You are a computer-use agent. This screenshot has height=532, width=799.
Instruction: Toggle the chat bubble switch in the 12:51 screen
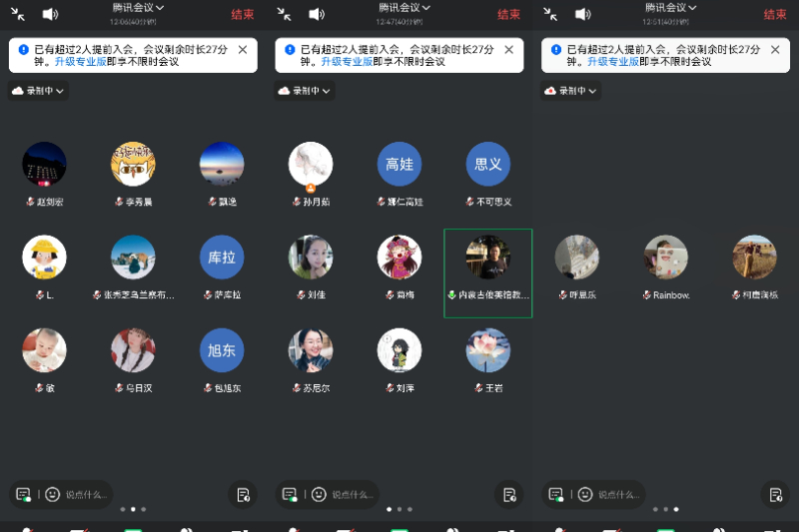556,494
